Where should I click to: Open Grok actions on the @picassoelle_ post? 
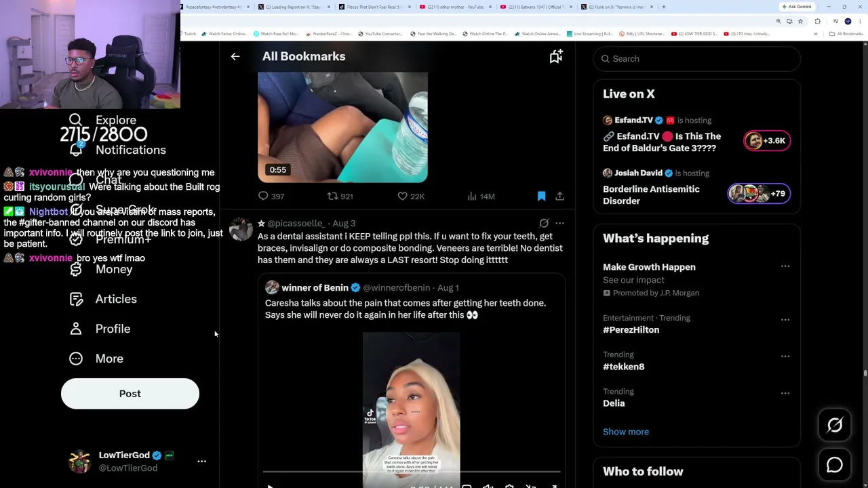(x=544, y=223)
